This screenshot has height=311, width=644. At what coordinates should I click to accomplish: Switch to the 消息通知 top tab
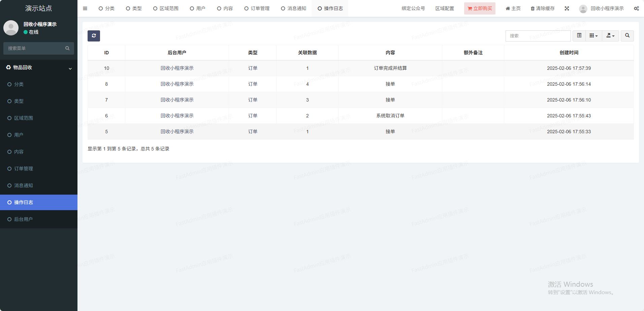tap(294, 8)
